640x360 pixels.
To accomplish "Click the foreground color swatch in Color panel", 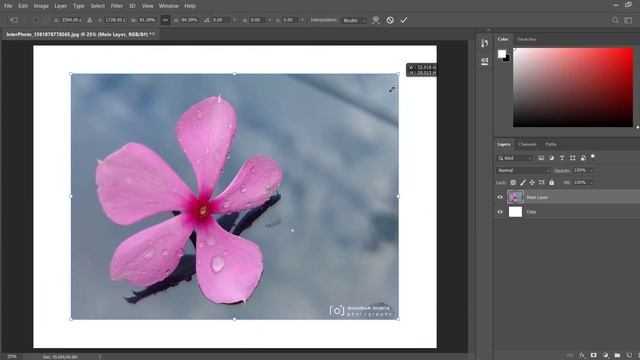I will [502, 53].
